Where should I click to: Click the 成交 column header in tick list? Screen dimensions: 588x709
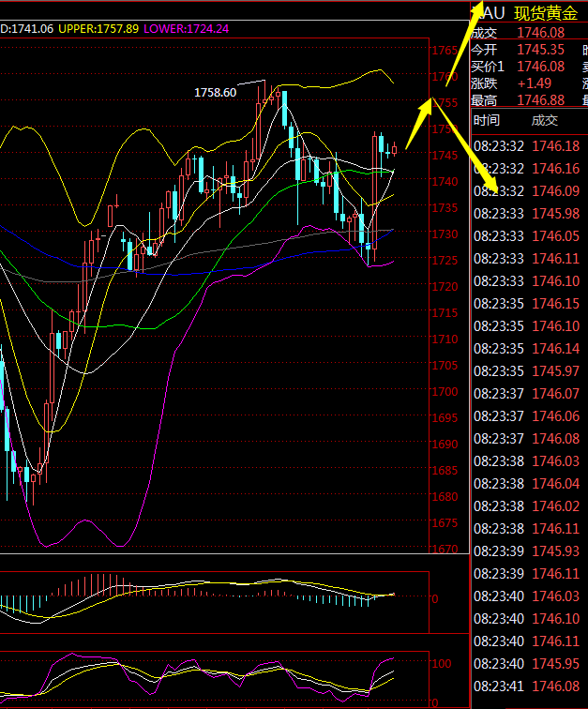tap(544, 120)
